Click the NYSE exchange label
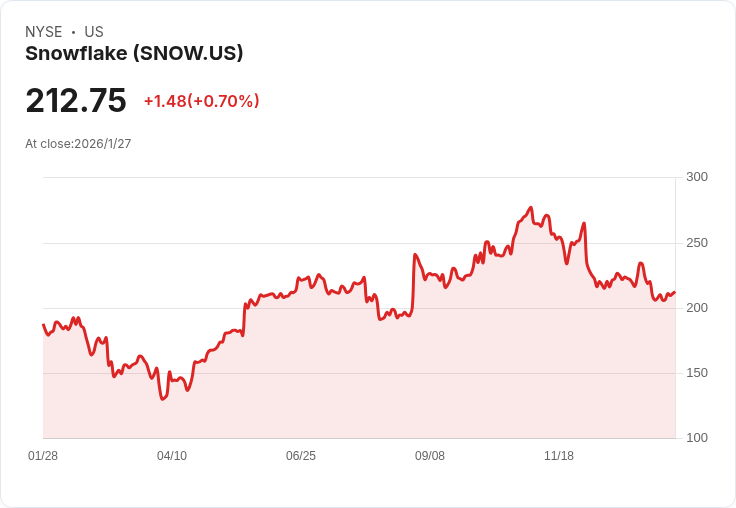This screenshot has width=736, height=508. (43, 32)
